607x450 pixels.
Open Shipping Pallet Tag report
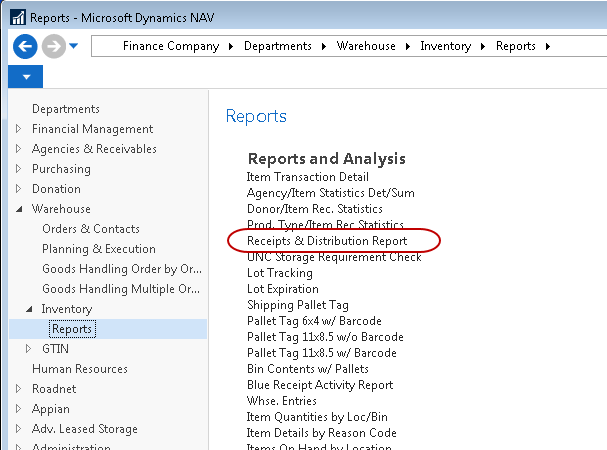click(297, 305)
